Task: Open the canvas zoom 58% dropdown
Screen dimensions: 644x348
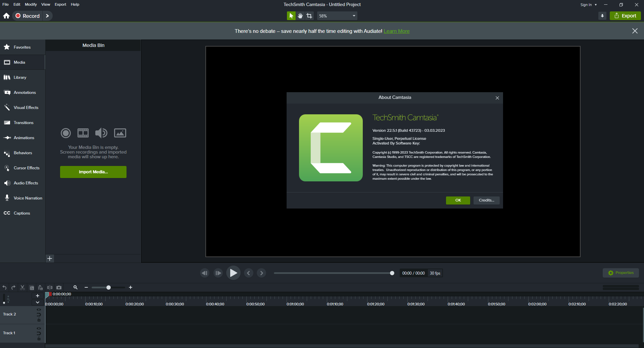Action: point(337,16)
